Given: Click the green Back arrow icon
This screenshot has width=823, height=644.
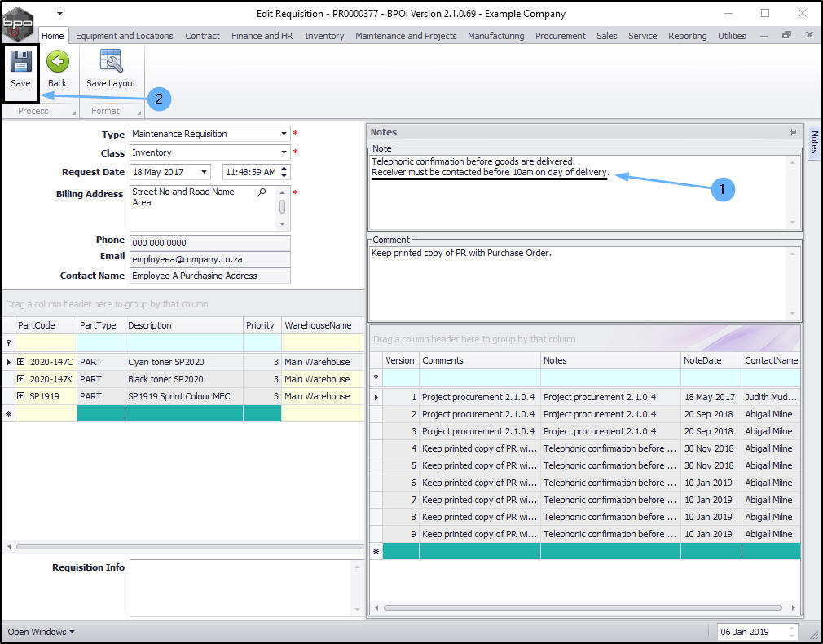Looking at the screenshot, I should (57, 63).
